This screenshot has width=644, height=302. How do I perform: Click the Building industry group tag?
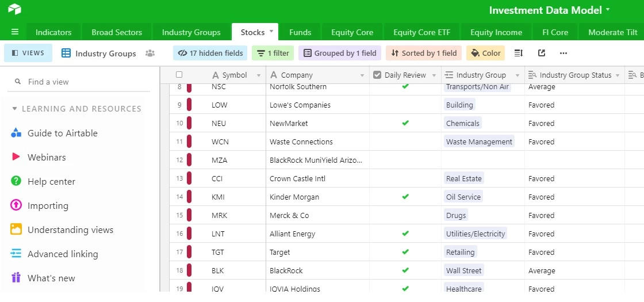(x=459, y=105)
